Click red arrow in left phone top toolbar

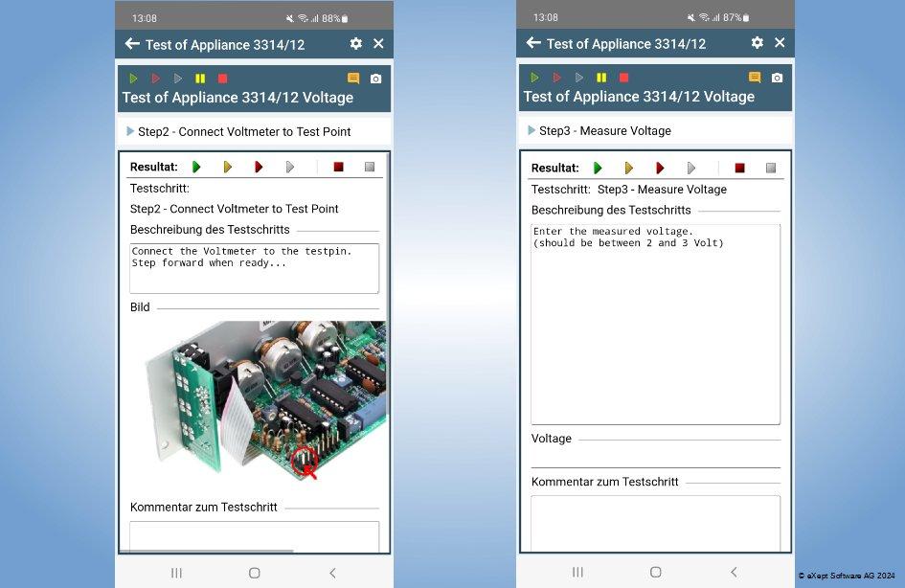[x=155, y=78]
